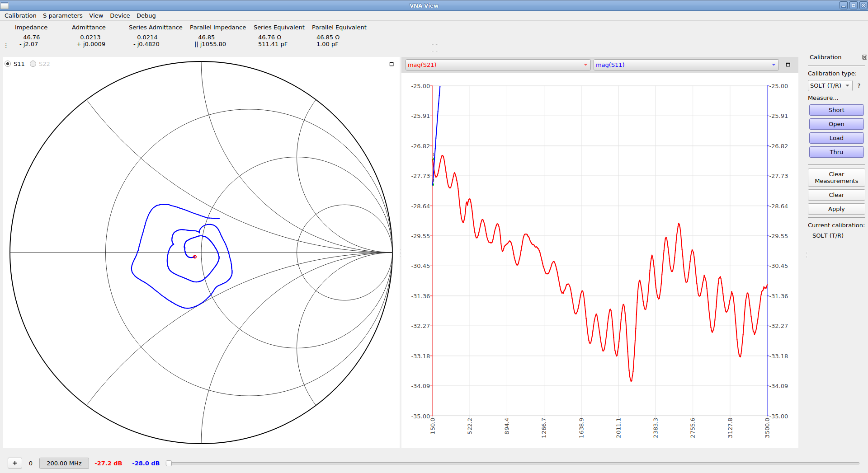868x473 pixels.
Task: Click the Series Equivalent 511.41 pF value
Action: point(273,44)
